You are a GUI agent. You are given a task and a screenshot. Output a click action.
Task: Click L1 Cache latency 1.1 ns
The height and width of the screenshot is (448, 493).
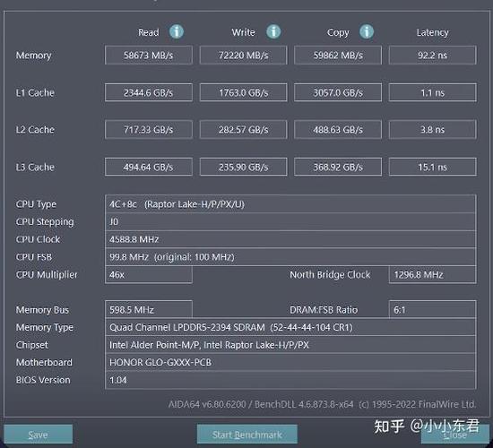tap(433, 92)
